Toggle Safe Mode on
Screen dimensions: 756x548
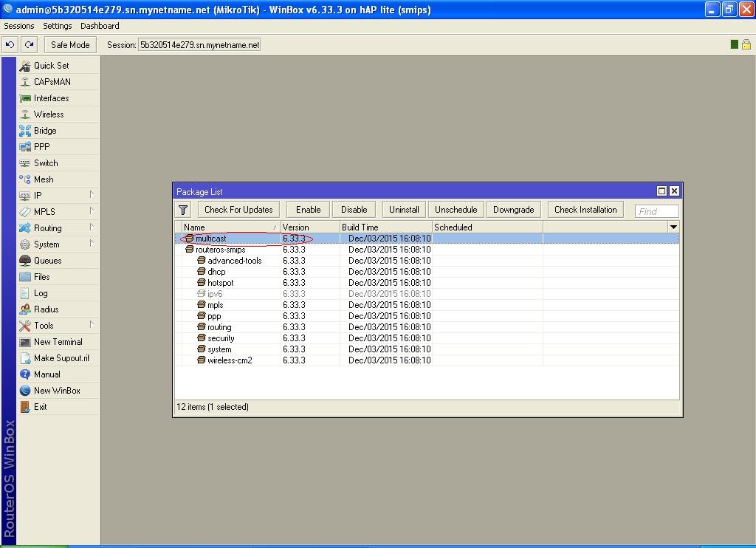(x=70, y=44)
